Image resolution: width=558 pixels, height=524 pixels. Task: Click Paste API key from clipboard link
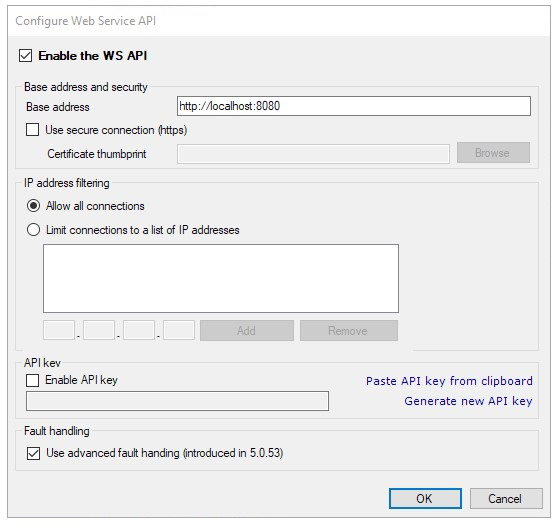tap(449, 381)
